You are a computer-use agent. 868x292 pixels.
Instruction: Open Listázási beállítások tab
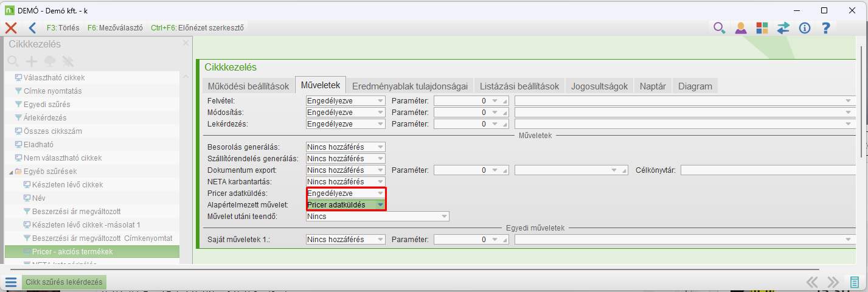(x=519, y=86)
